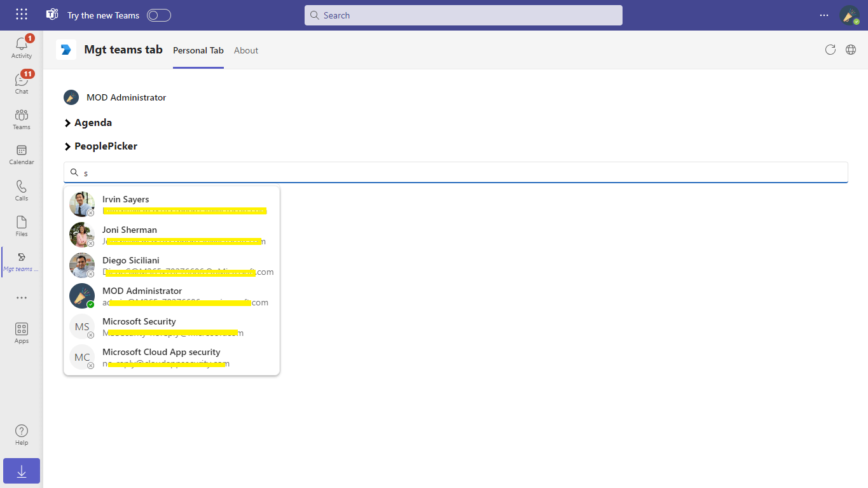Show more added apps ellipsis

point(22,298)
